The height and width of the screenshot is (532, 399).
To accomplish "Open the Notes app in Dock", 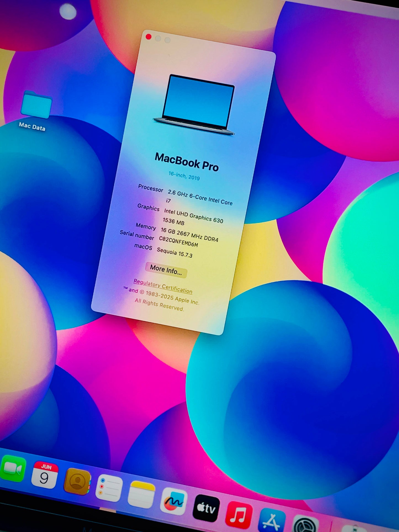I will [141, 494].
